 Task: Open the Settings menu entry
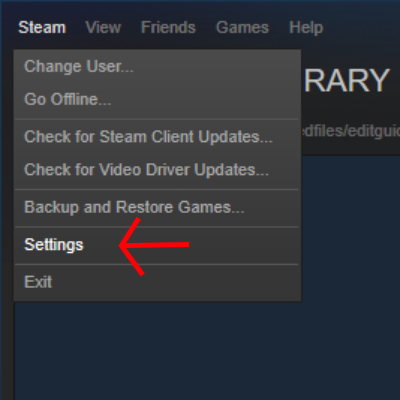click(157, 245)
